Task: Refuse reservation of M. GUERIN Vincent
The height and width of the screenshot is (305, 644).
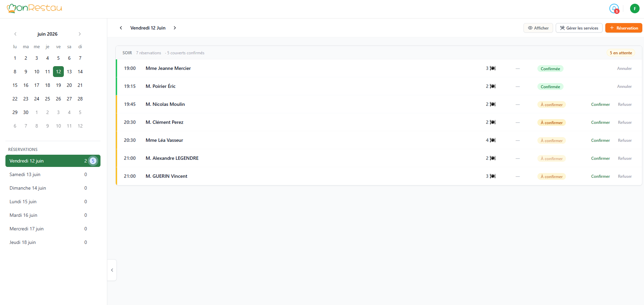Action: (625, 176)
